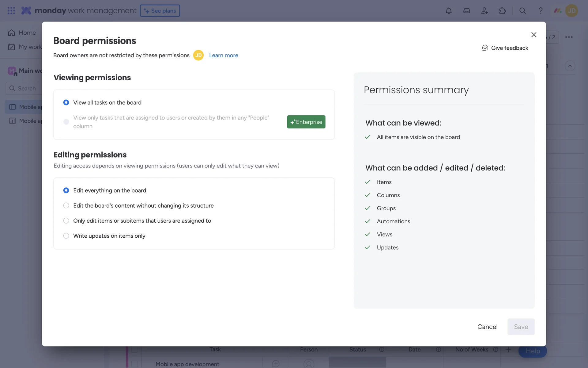Close the Board permissions dialog
Image resolution: width=588 pixels, height=368 pixels.
coord(534,35)
